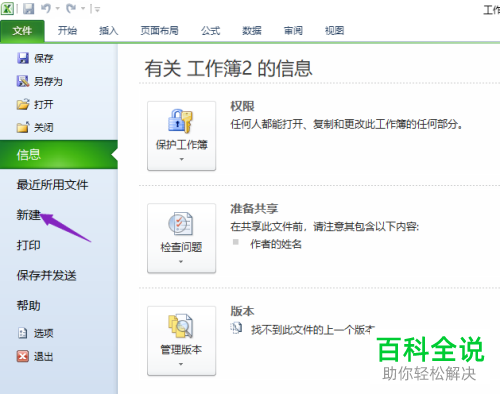
Task: Click the 管理版本 button label
Action: pyautogui.click(x=181, y=350)
